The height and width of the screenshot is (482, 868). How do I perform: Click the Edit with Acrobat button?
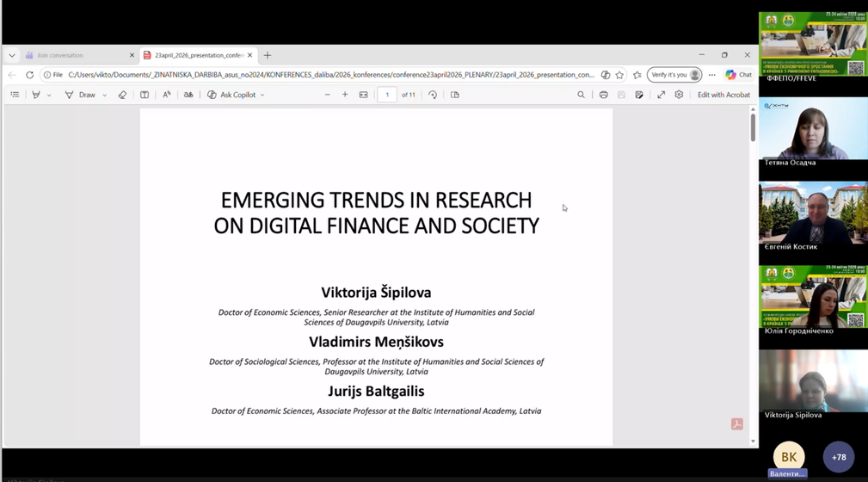pyautogui.click(x=723, y=95)
